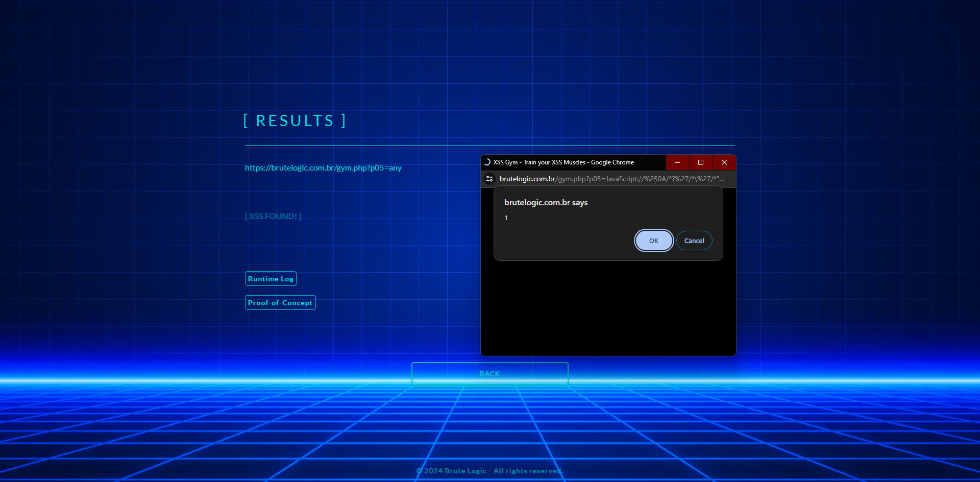Click the [ RESULTS ] heading

click(x=295, y=121)
